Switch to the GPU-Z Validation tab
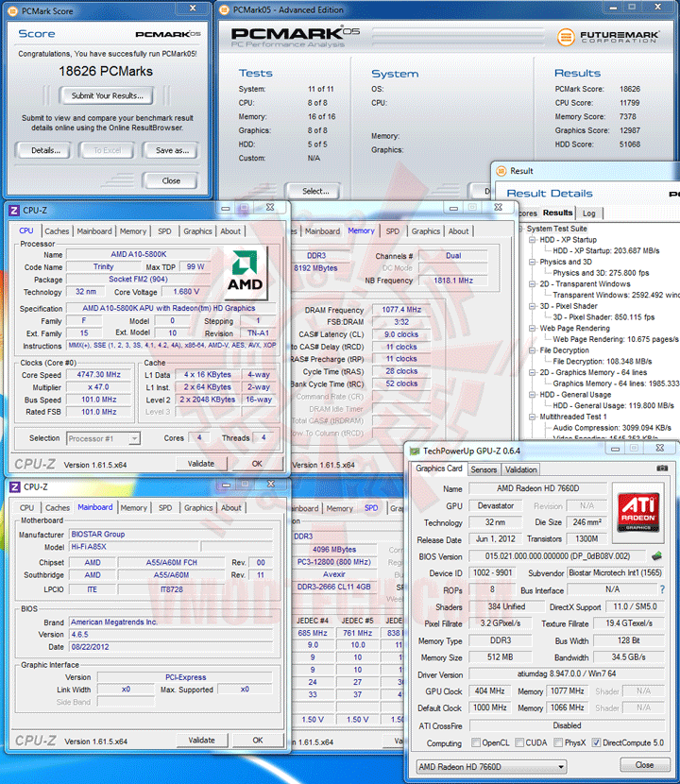This screenshot has width=680, height=784. [x=520, y=469]
